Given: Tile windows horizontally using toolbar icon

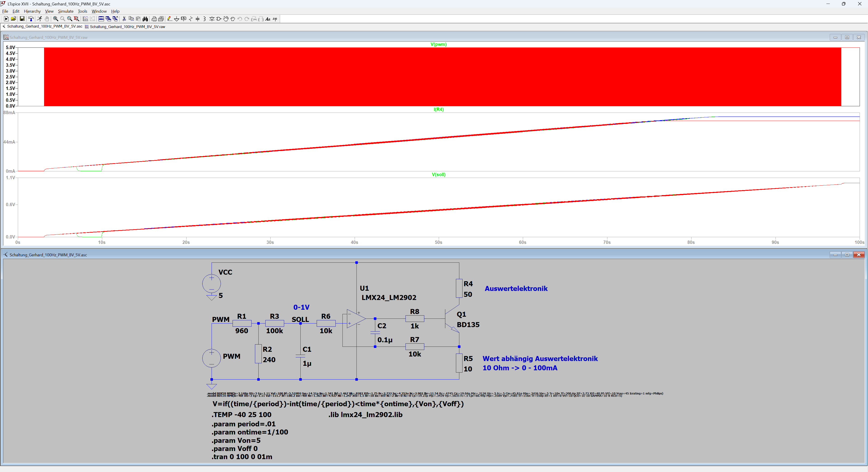Looking at the screenshot, I should coord(101,19).
